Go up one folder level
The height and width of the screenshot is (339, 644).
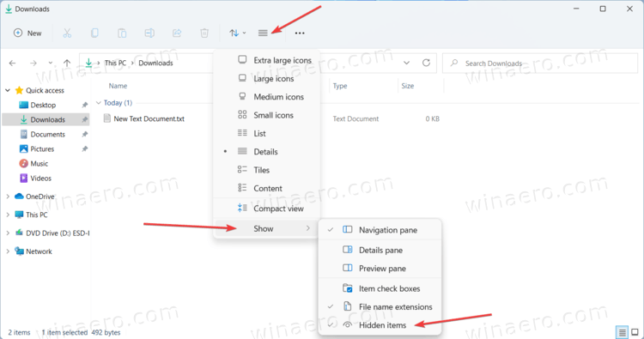[67, 64]
